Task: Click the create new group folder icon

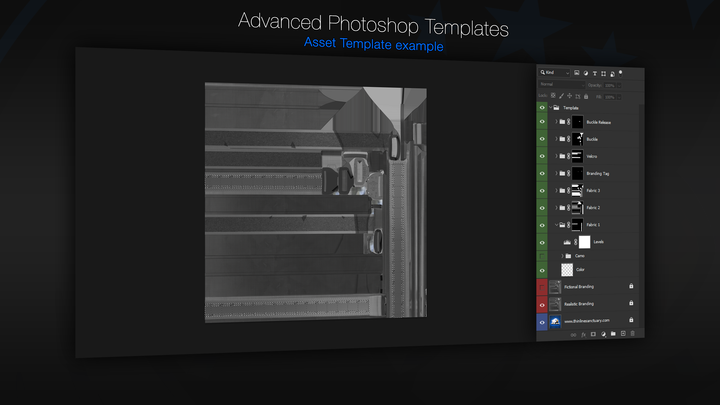Action: pyautogui.click(x=612, y=334)
